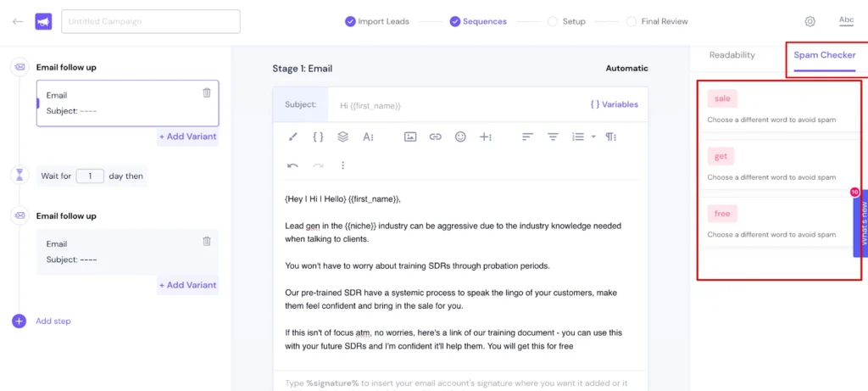The height and width of the screenshot is (391, 868).
Task: Select the first Email card in the sequence
Action: pos(127,103)
